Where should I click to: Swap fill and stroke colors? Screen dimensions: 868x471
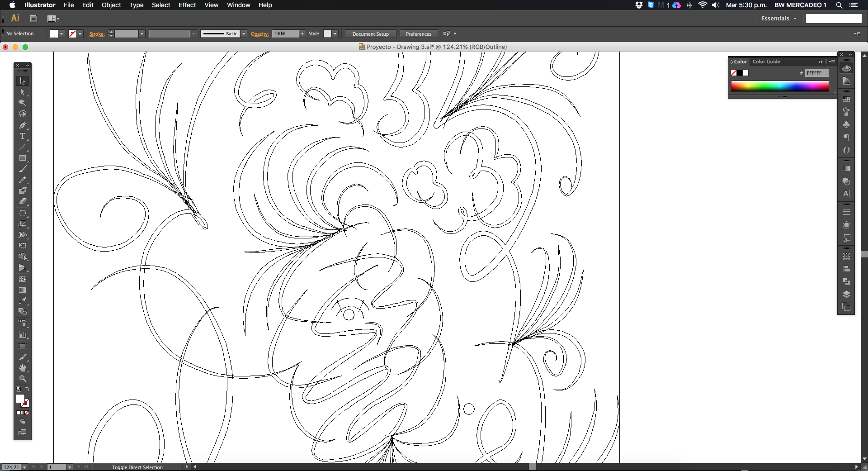(27, 389)
